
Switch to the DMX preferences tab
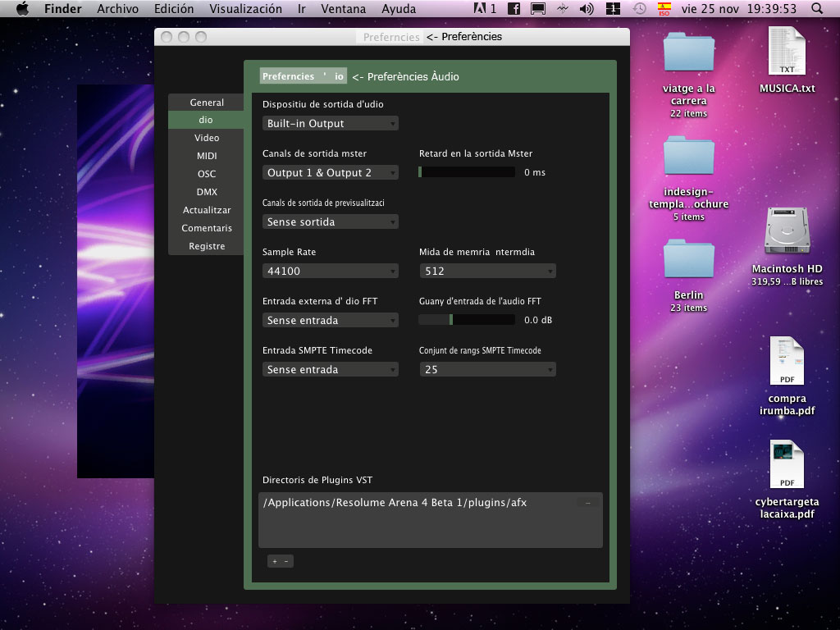[206, 192]
